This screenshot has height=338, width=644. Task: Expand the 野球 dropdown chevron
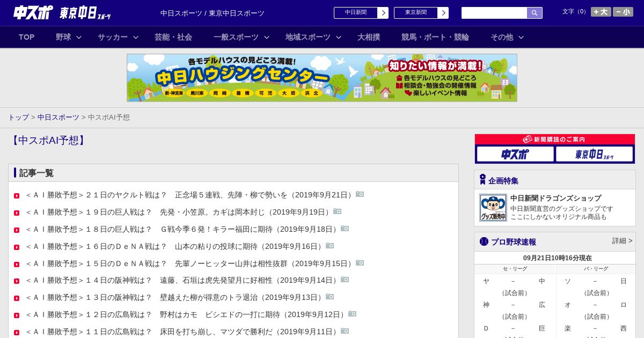coord(79,37)
